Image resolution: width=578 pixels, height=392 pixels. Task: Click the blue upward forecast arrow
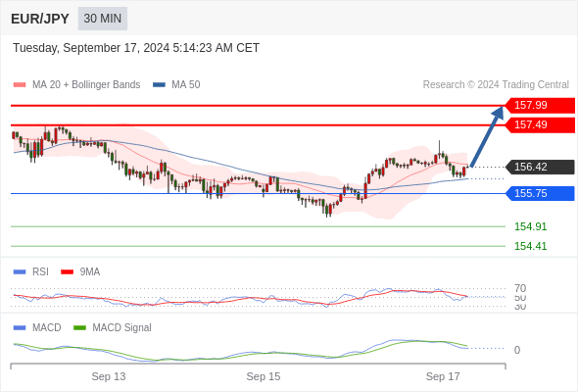(x=487, y=136)
